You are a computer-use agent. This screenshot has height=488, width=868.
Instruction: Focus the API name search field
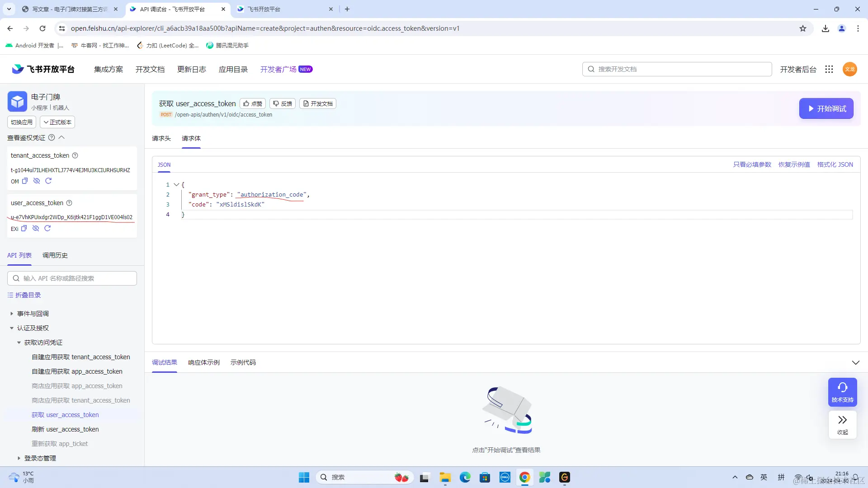pyautogui.click(x=72, y=278)
